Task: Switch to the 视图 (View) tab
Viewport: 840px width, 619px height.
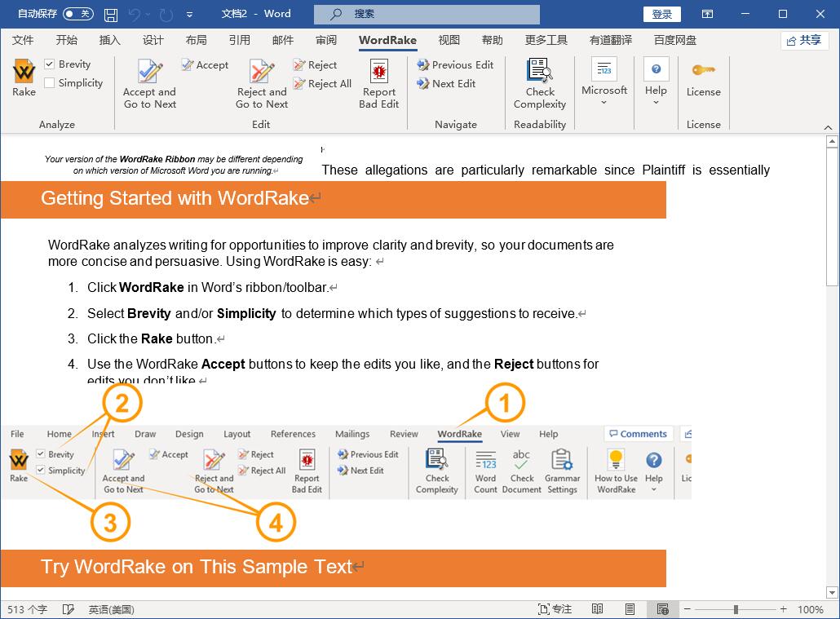Action: [449, 40]
